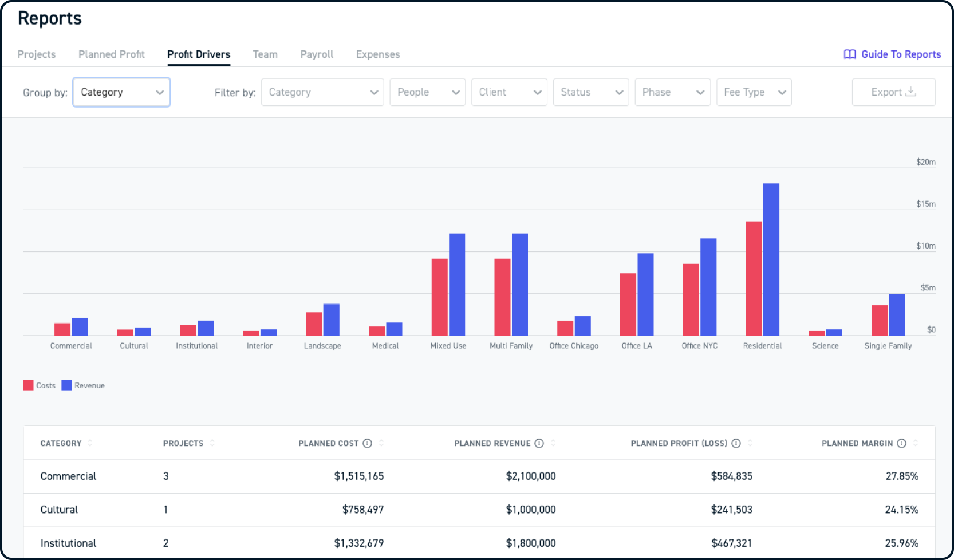Toggle Costs series in chart legend
This screenshot has height=560, width=954.
tap(39, 385)
